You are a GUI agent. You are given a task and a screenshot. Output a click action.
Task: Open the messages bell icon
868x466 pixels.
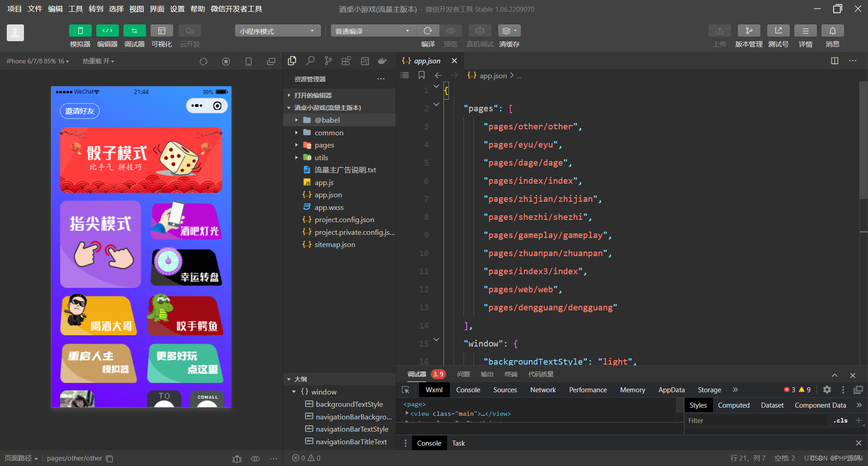833,31
